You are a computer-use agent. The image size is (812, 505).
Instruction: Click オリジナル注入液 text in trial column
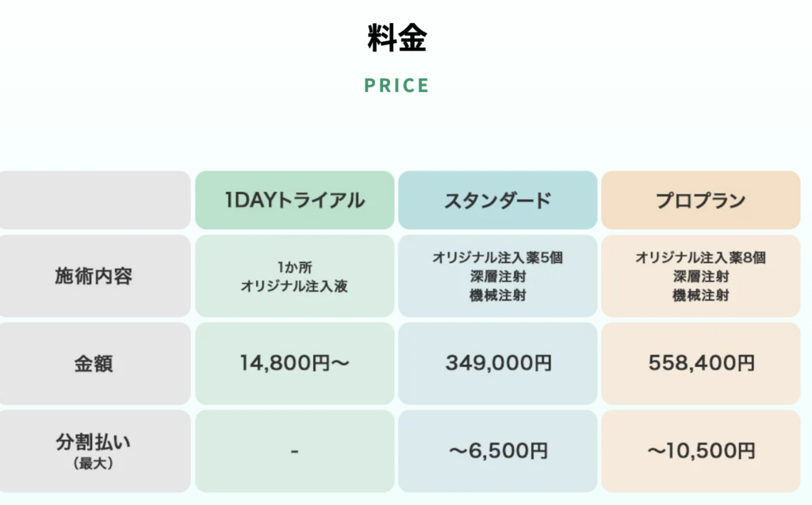tap(294, 286)
